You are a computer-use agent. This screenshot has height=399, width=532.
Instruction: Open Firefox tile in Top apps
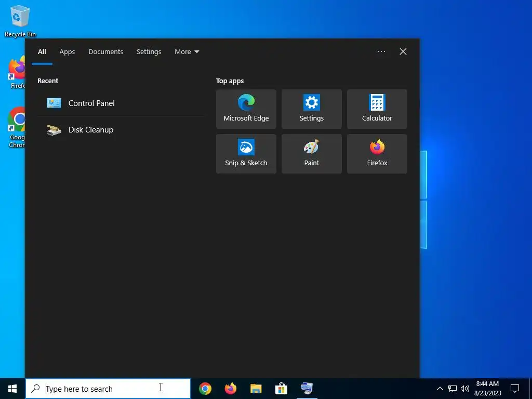click(x=377, y=154)
